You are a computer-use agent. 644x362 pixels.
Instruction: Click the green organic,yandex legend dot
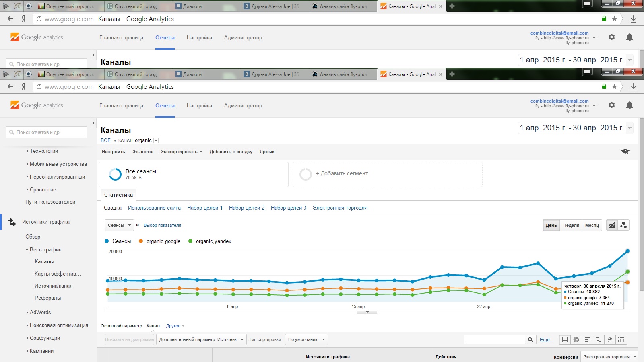tap(190, 241)
